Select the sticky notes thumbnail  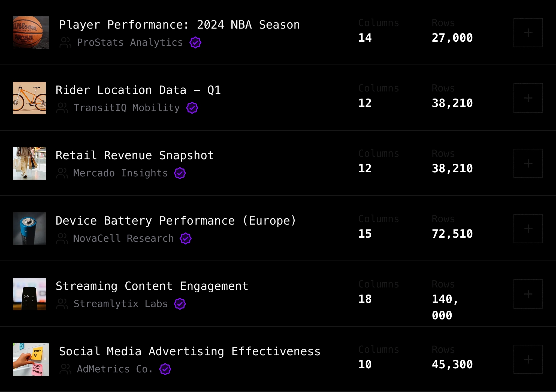point(31,359)
